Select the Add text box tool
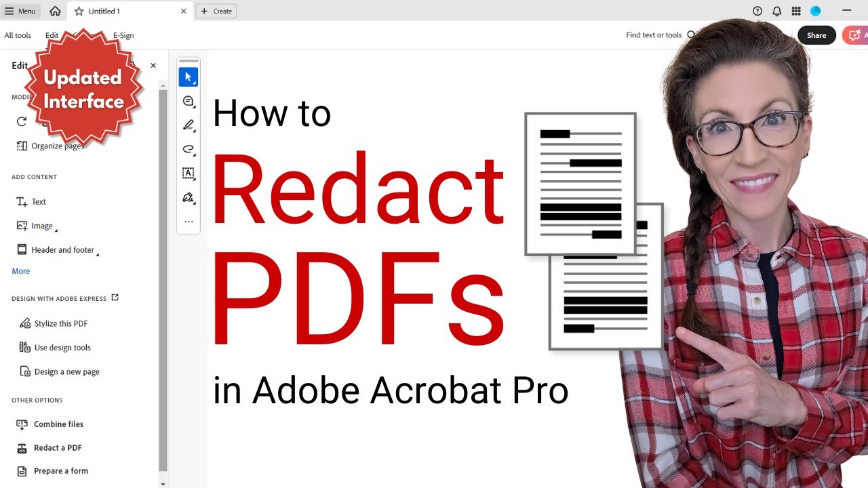The width and height of the screenshot is (868, 488). [189, 174]
